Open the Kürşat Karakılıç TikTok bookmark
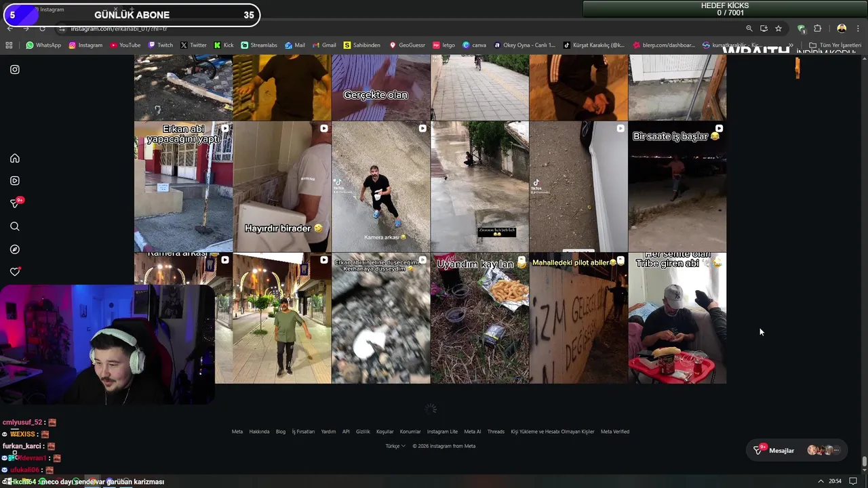868x488 pixels. coord(594,45)
